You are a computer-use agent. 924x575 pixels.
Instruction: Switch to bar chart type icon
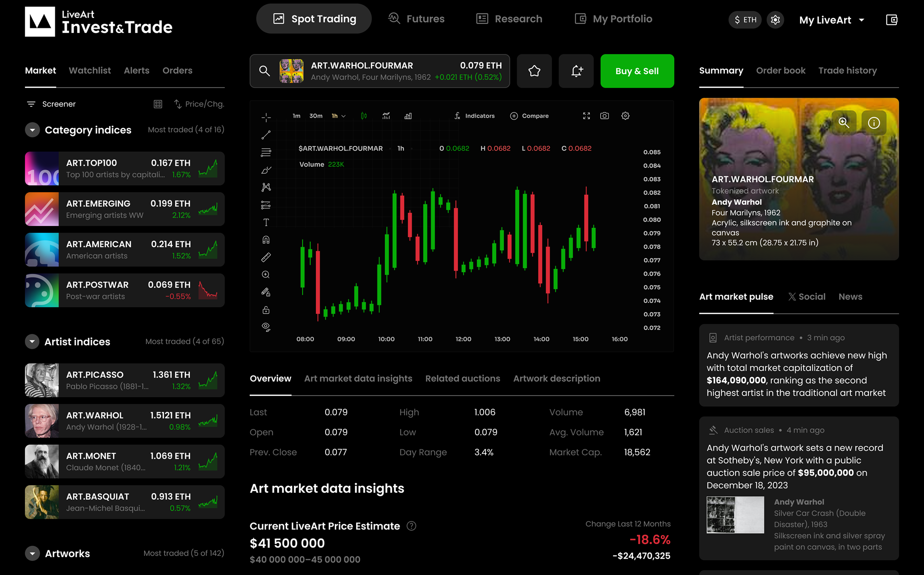[408, 116]
